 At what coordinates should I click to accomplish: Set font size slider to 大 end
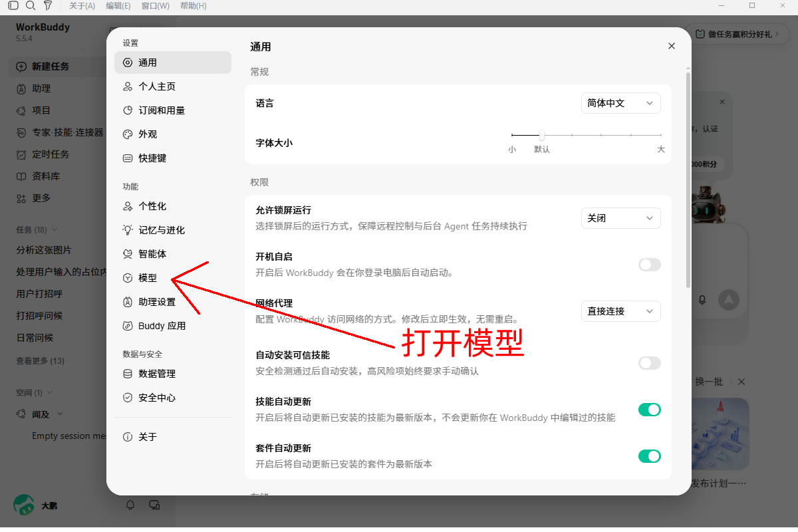click(x=661, y=135)
